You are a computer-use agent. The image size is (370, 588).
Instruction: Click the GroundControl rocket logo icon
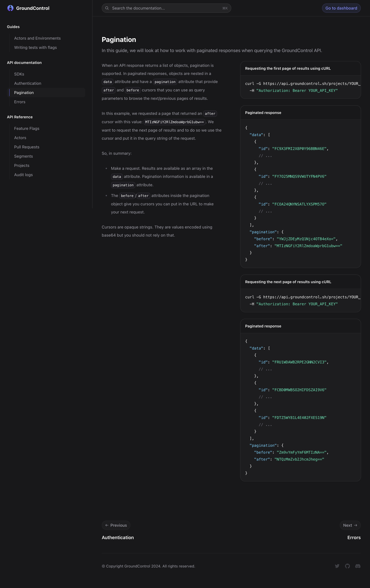coord(10,8)
